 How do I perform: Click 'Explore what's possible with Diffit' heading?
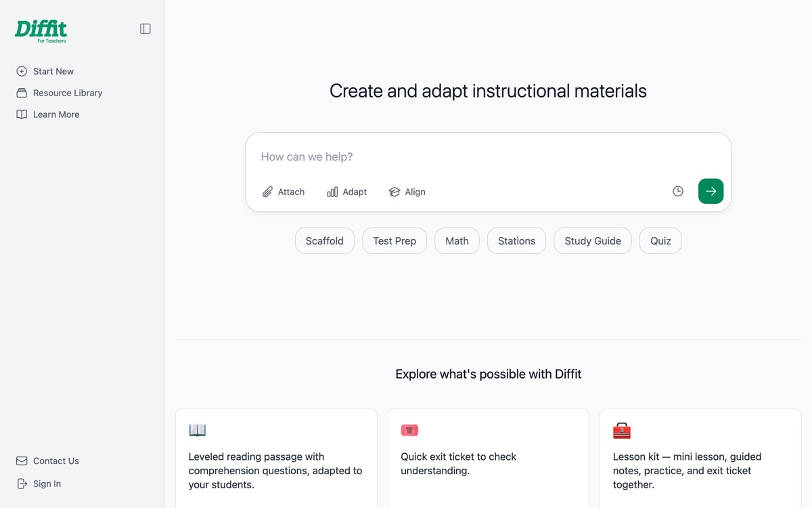(x=488, y=374)
